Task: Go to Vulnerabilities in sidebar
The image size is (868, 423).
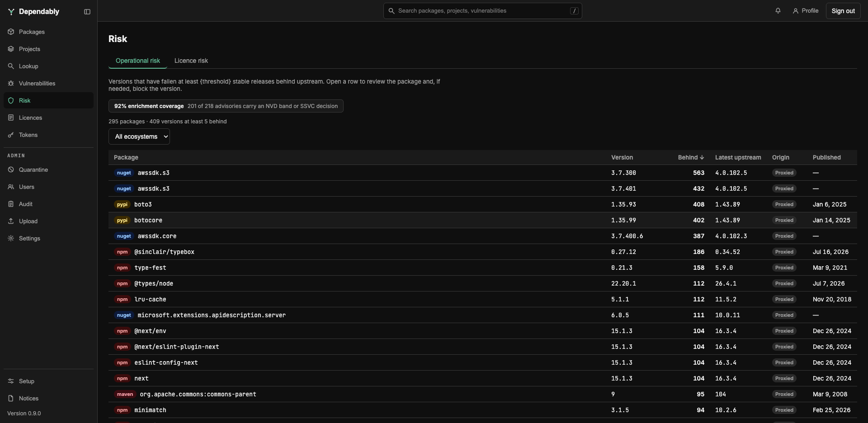Action: (48, 83)
